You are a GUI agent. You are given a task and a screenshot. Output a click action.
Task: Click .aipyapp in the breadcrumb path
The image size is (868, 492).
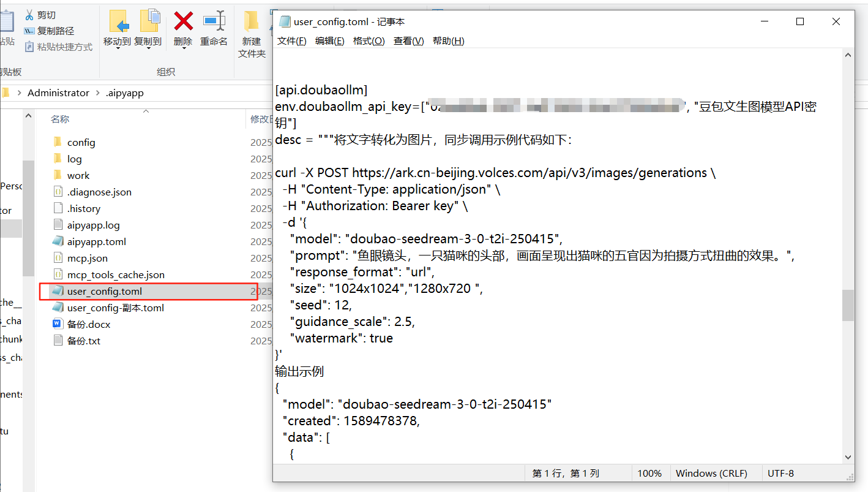click(x=125, y=93)
